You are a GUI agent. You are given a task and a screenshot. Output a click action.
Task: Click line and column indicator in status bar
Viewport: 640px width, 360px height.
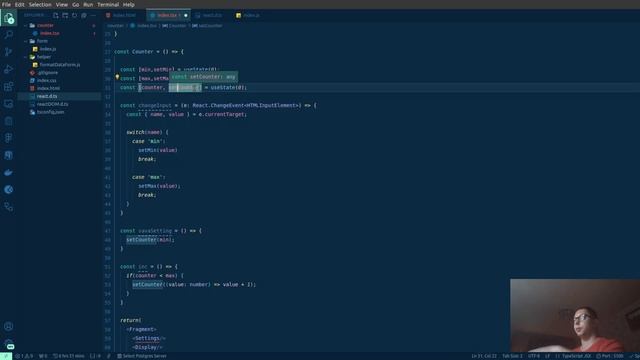(x=484, y=356)
